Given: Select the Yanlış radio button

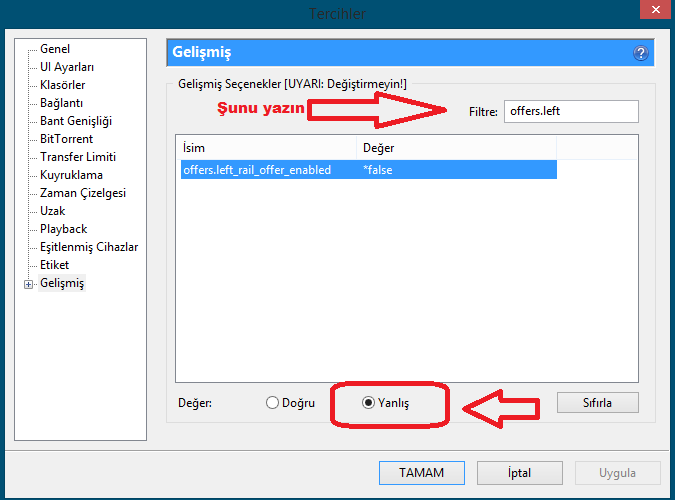Looking at the screenshot, I should (x=369, y=403).
